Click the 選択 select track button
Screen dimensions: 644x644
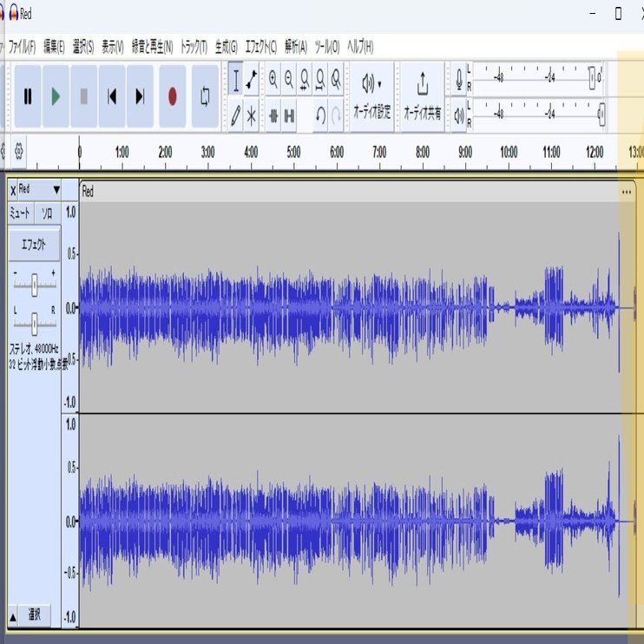tap(35, 615)
